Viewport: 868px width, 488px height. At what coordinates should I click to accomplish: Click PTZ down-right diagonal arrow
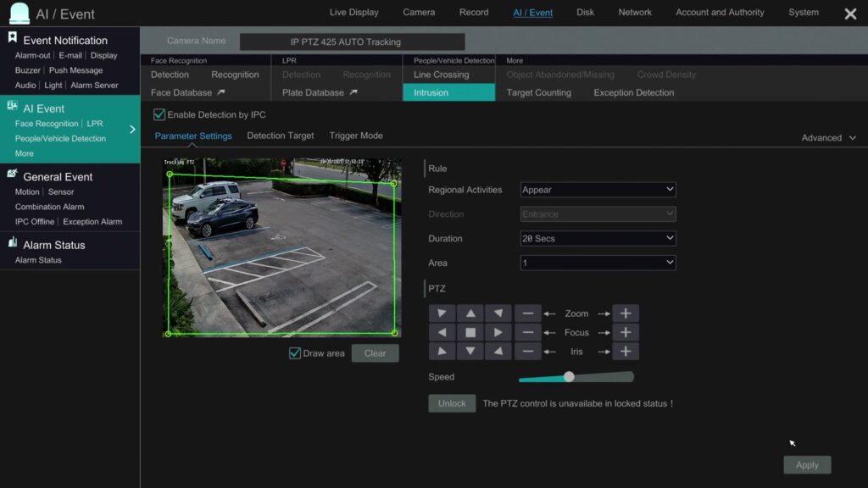coord(498,352)
